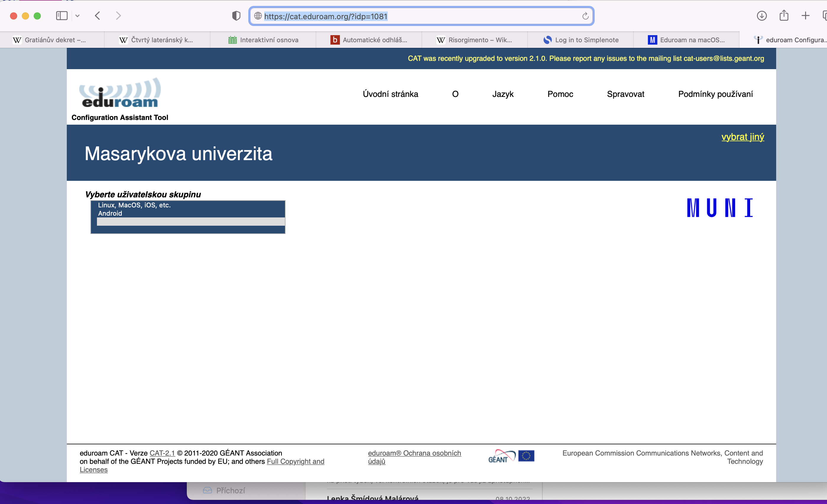Open eduroam Ochrana osobních údajů link
This screenshot has width=827, height=504.
click(x=414, y=457)
